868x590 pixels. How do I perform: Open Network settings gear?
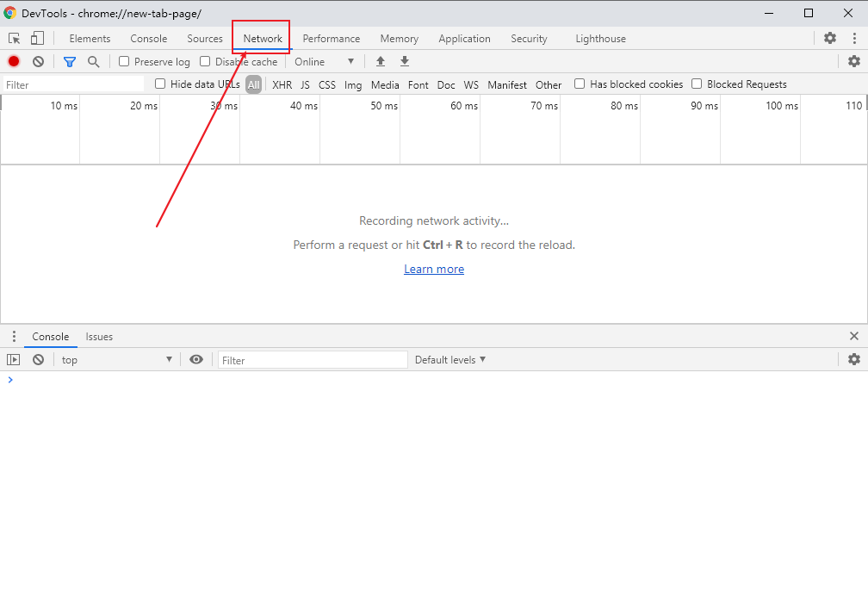854,61
